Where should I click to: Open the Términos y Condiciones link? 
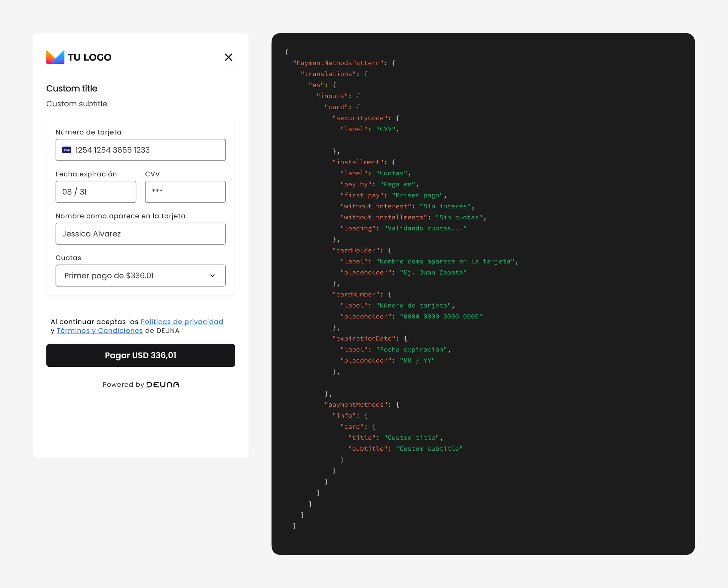click(x=100, y=330)
